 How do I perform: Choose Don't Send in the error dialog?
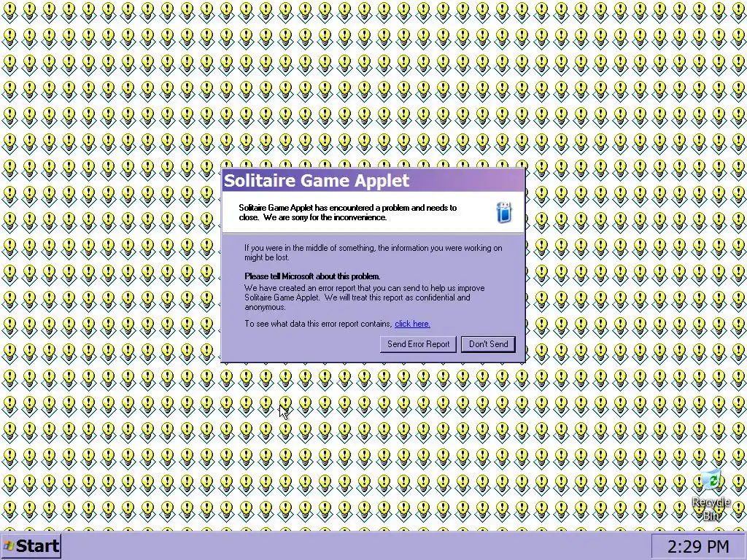tap(488, 344)
